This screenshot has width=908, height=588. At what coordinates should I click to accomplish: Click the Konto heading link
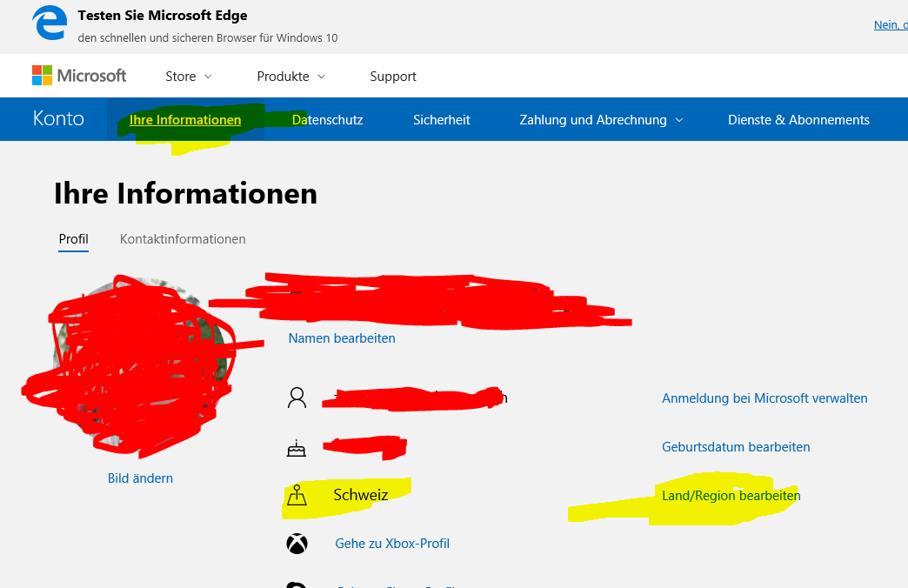pos(58,119)
